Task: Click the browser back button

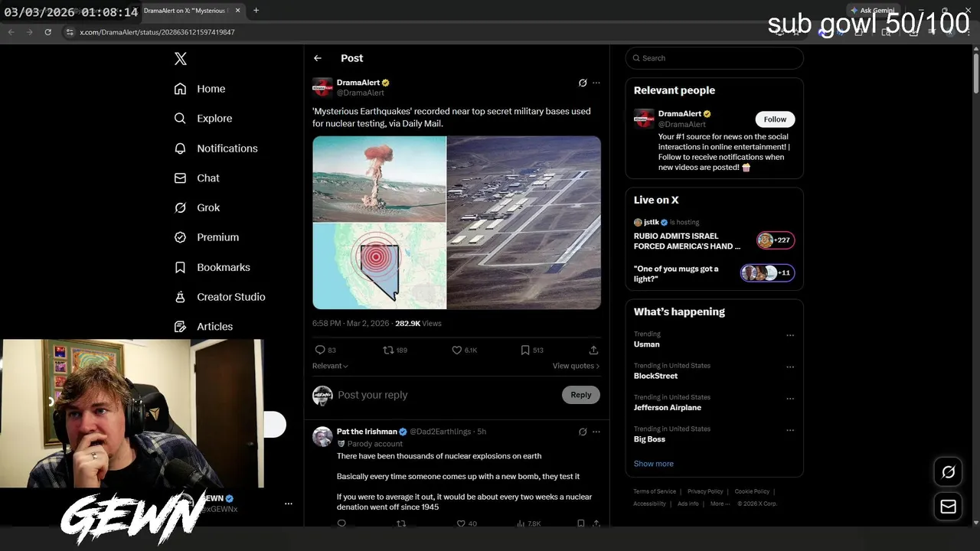Action: click(x=11, y=32)
